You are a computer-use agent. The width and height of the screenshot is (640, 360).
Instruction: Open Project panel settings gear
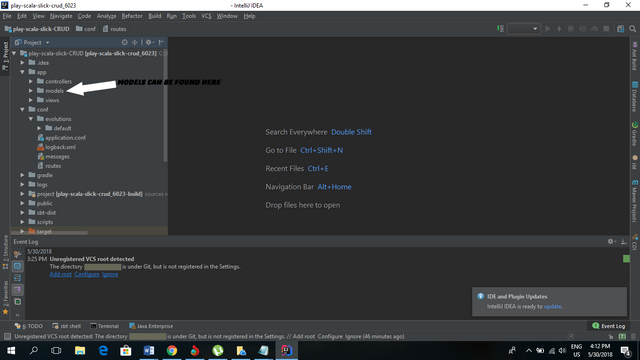pos(149,42)
